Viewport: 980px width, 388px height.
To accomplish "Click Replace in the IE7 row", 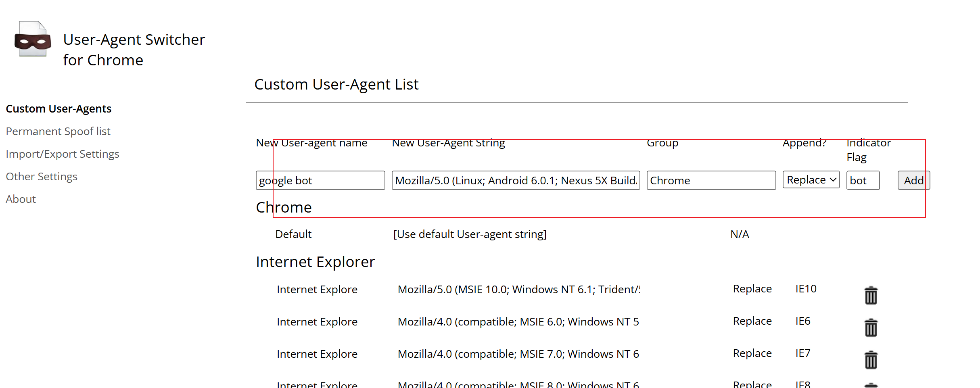I will click(752, 353).
